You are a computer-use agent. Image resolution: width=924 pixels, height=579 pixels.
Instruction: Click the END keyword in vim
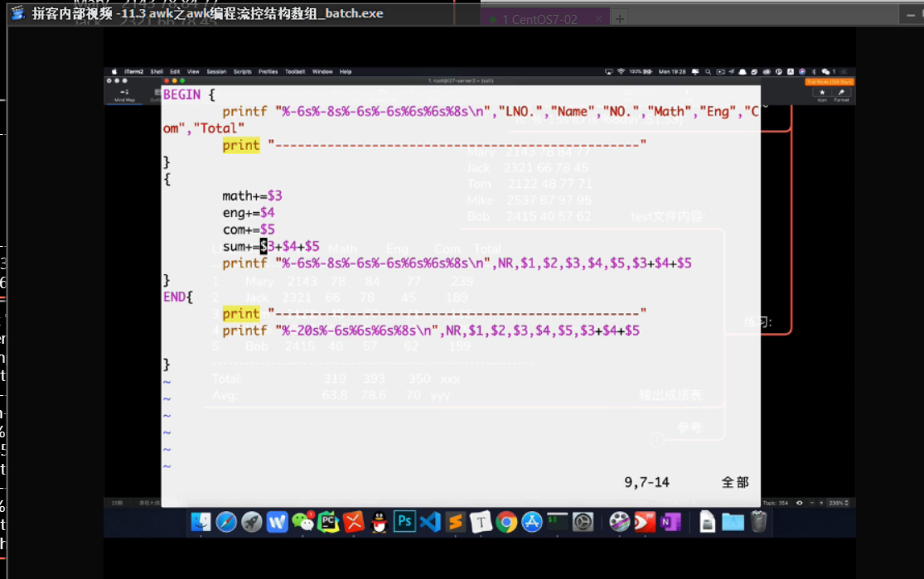[x=174, y=297]
